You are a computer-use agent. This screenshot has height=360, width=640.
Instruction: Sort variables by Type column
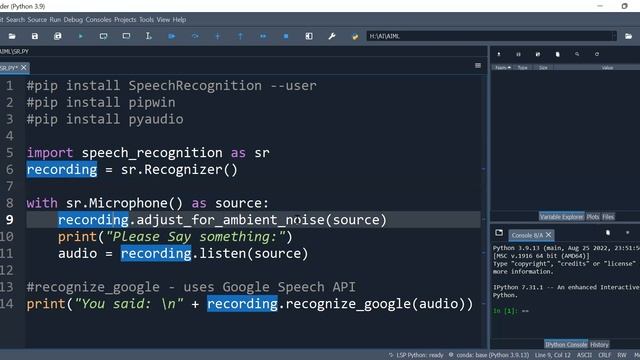click(x=523, y=67)
